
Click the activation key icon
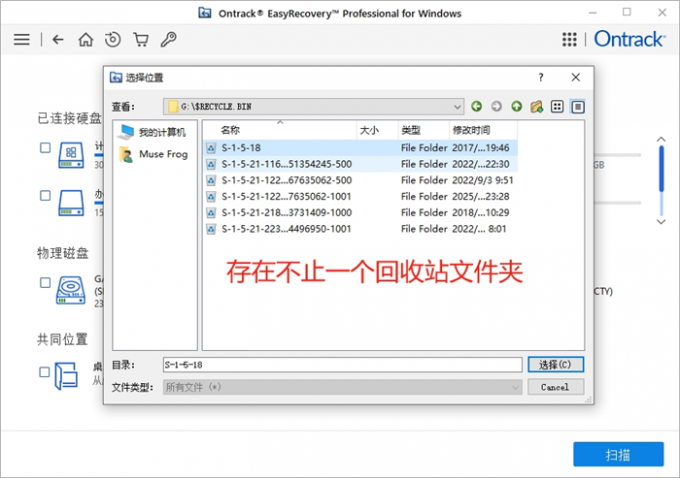click(x=168, y=39)
